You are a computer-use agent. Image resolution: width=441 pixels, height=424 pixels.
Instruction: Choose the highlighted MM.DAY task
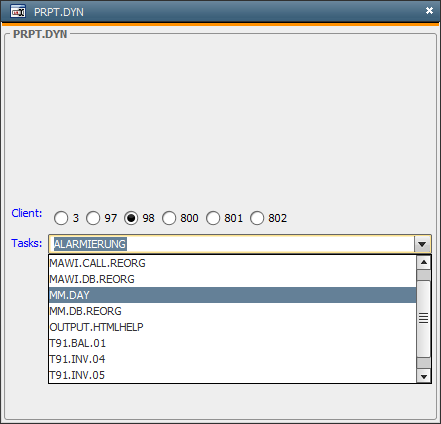coord(232,295)
